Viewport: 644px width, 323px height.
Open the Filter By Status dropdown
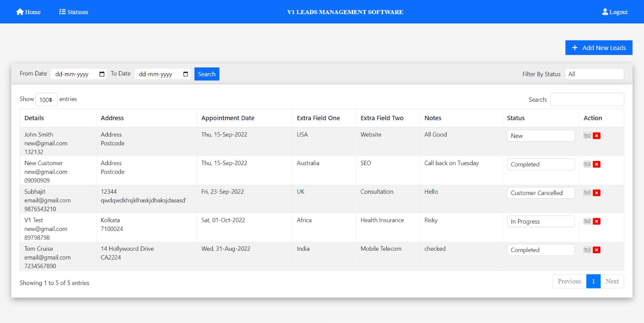point(594,74)
